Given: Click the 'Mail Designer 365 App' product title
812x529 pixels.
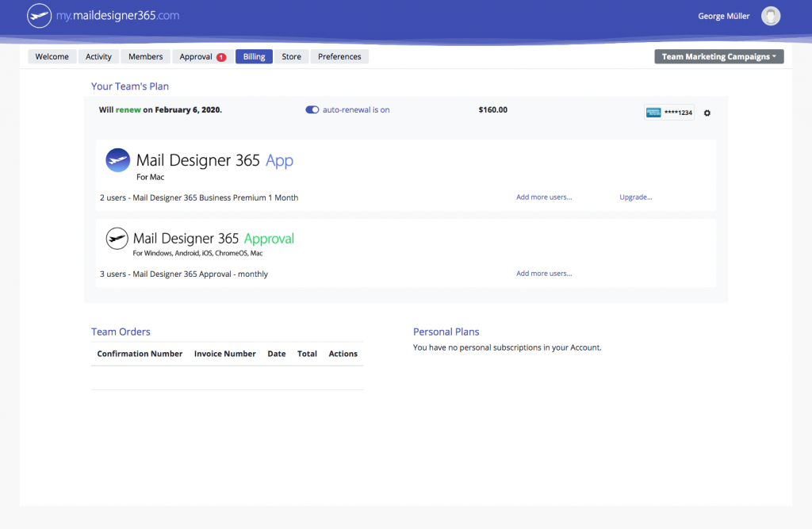Looking at the screenshot, I should click(214, 160).
